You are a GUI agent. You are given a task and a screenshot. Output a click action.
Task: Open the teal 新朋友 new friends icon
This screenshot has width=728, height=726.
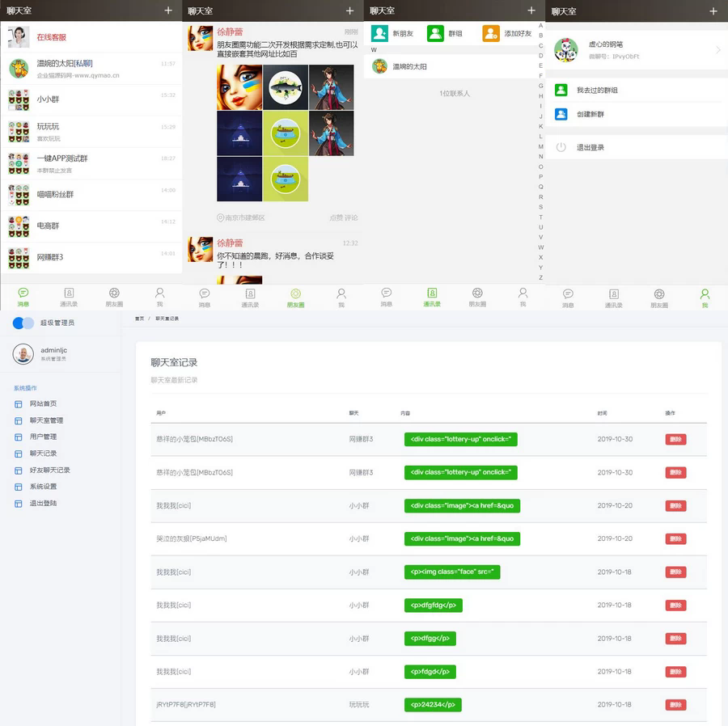click(x=379, y=33)
